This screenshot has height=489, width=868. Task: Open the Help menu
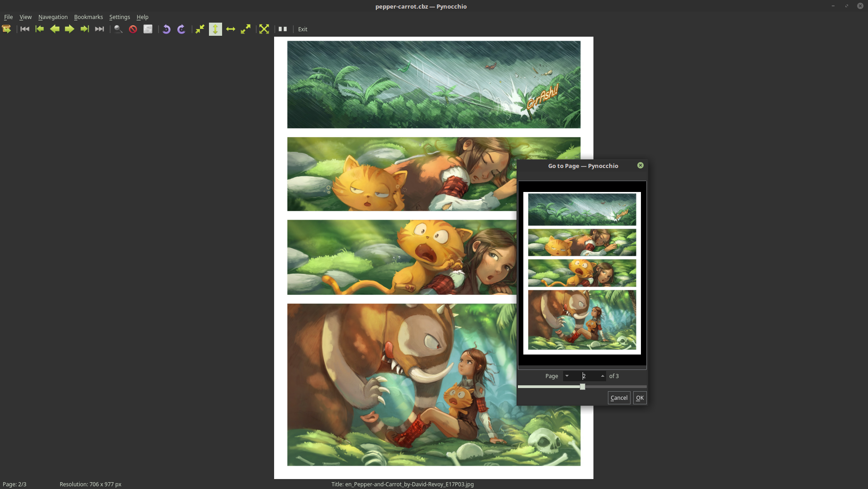point(142,17)
